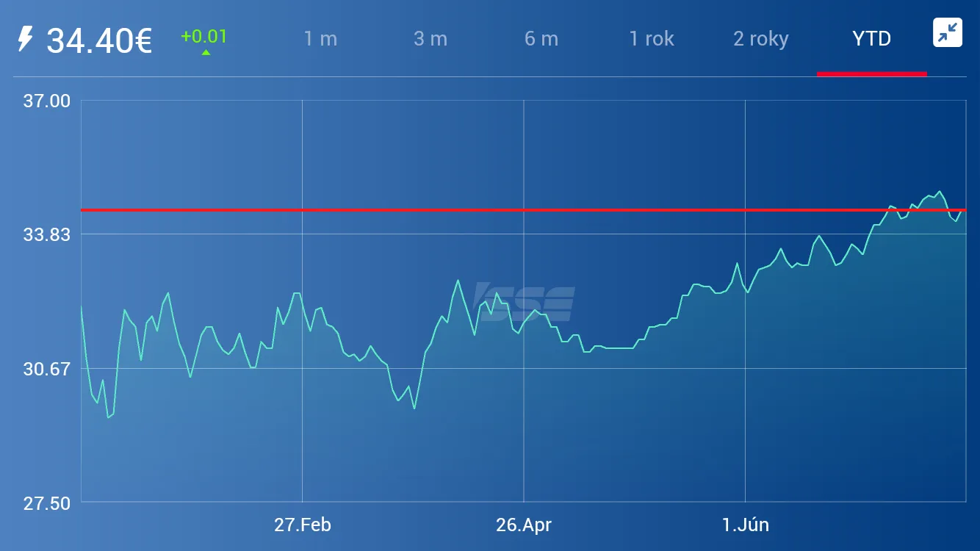Click the red horizontal price level line
This screenshot has height=551, width=980.
click(x=523, y=210)
